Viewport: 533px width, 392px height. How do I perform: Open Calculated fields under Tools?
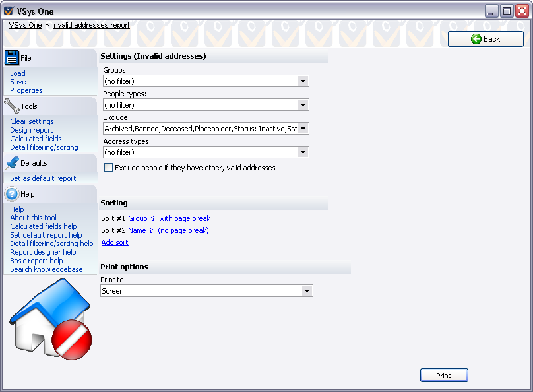36,139
